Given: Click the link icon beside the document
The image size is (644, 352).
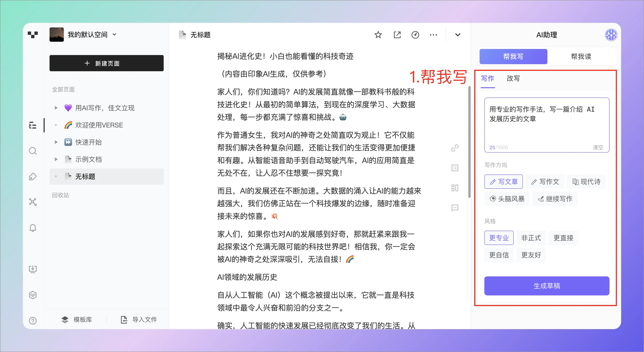Looking at the screenshot, I should (455, 148).
